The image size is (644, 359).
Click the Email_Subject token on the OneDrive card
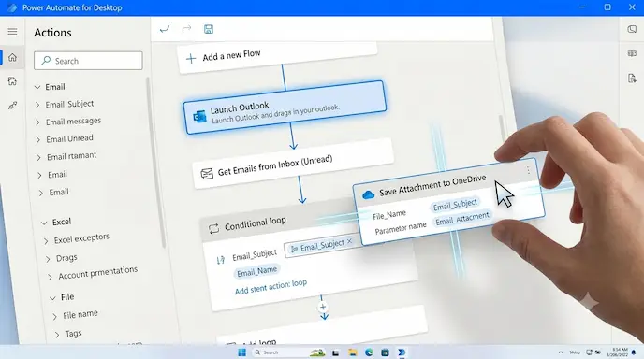455,205
